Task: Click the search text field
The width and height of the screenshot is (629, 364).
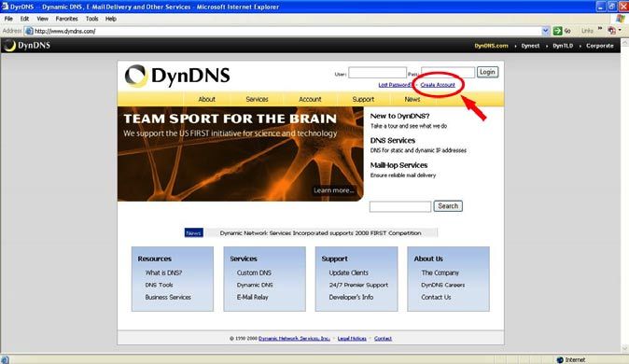Action: pos(400,206)
